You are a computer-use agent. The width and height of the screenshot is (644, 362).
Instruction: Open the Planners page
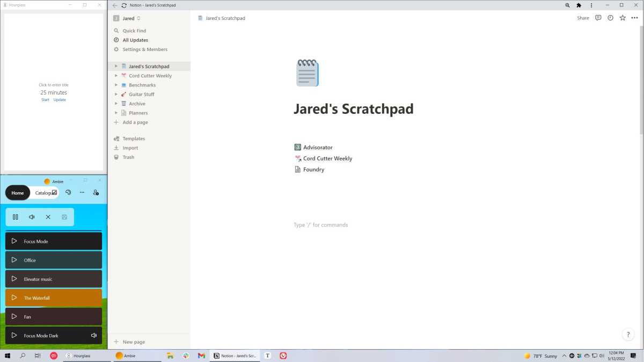(138, 113)
